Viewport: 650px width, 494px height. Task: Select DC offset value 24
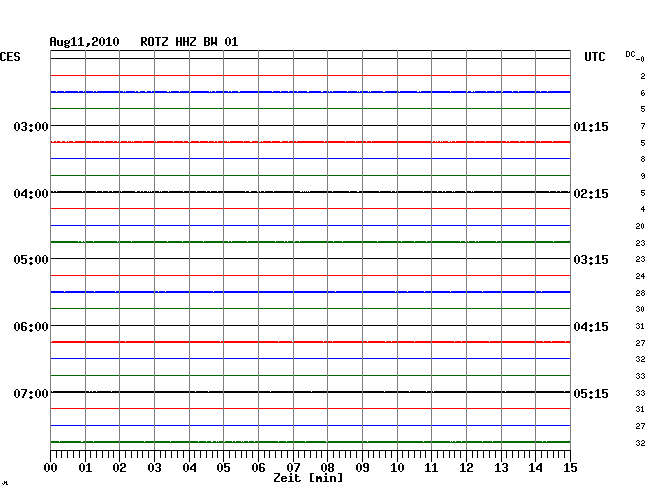click(x=640, y=276)
